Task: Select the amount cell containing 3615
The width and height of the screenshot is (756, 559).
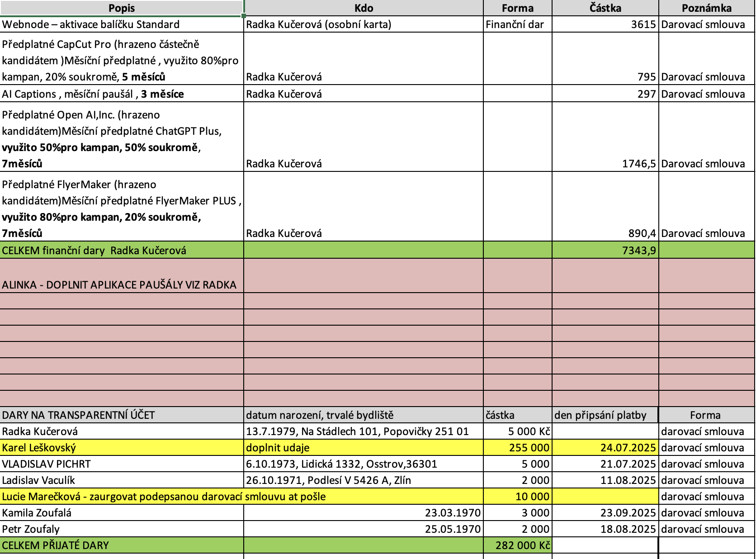Action: [x=605, y=24]
